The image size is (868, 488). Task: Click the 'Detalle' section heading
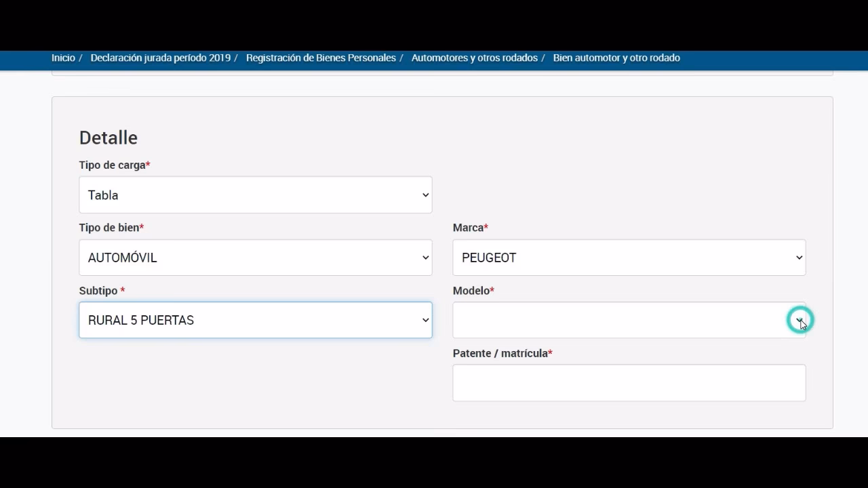coord(108,138)
